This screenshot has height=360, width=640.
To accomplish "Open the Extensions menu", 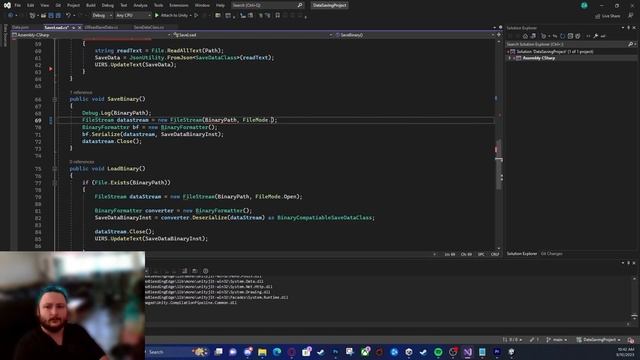I will coord(179,5).
